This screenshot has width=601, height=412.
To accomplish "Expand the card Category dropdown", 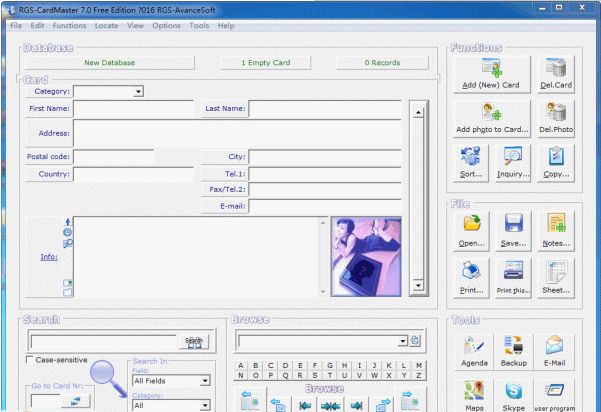I will click(x=138, y=91).
